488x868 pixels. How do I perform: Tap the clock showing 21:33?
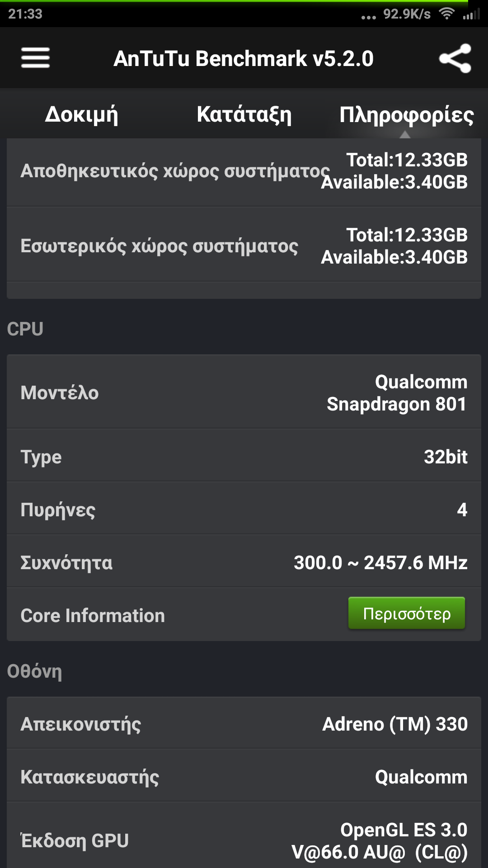25,14
